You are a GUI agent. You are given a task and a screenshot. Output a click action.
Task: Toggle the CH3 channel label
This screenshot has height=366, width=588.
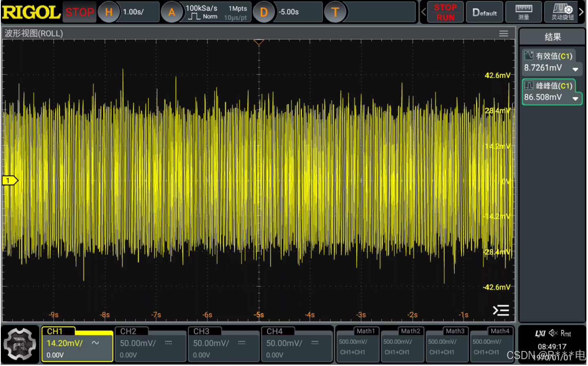coord(201,331)
